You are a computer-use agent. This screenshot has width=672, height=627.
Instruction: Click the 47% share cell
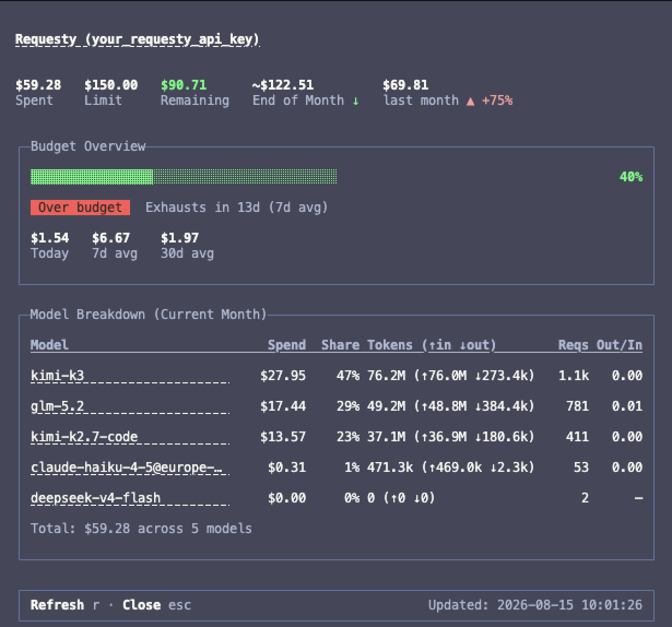coord(348,375)
